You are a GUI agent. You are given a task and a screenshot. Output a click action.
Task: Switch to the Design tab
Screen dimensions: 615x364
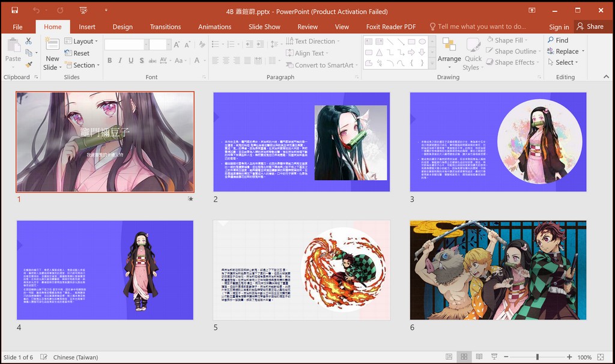point(123,26)
